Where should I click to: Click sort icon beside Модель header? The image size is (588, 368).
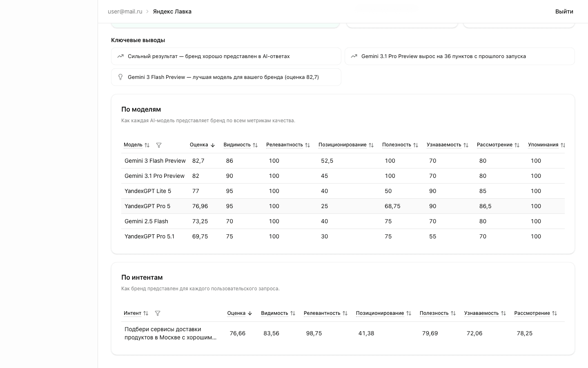tap(147, 145)
